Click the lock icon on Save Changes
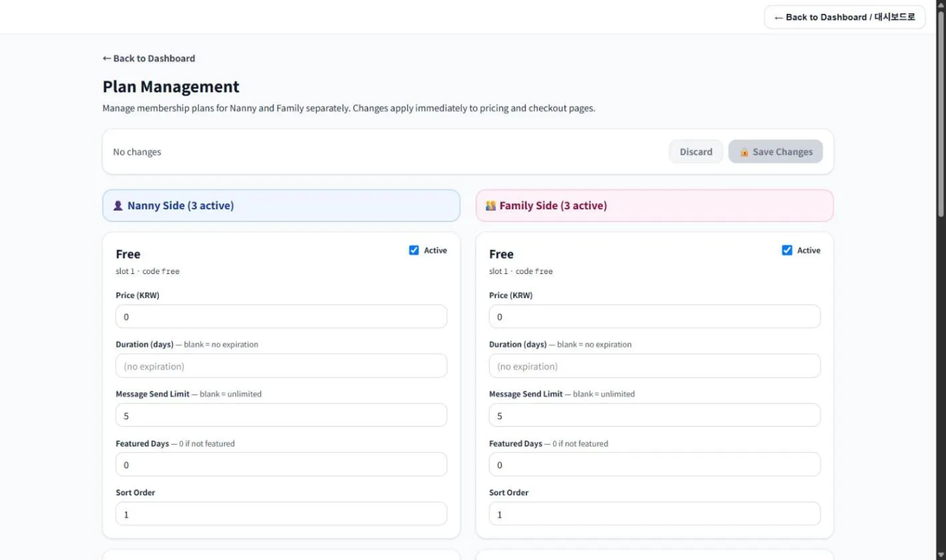 (x=744, y=152)
